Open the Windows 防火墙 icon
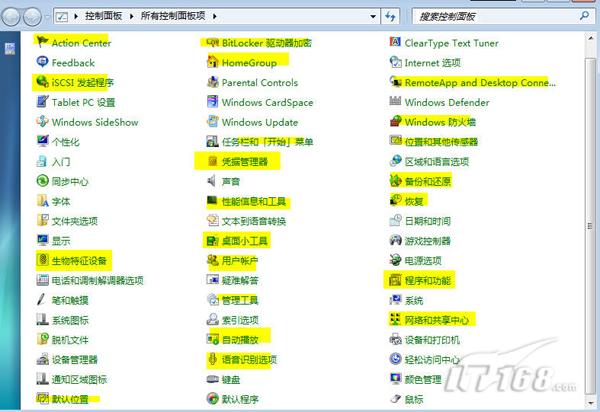 [395, 121]
